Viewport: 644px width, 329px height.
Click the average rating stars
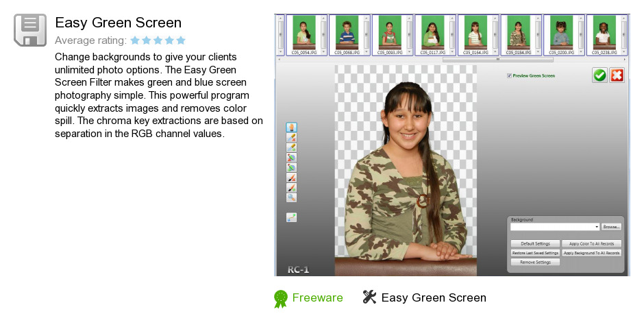(158, 40)
